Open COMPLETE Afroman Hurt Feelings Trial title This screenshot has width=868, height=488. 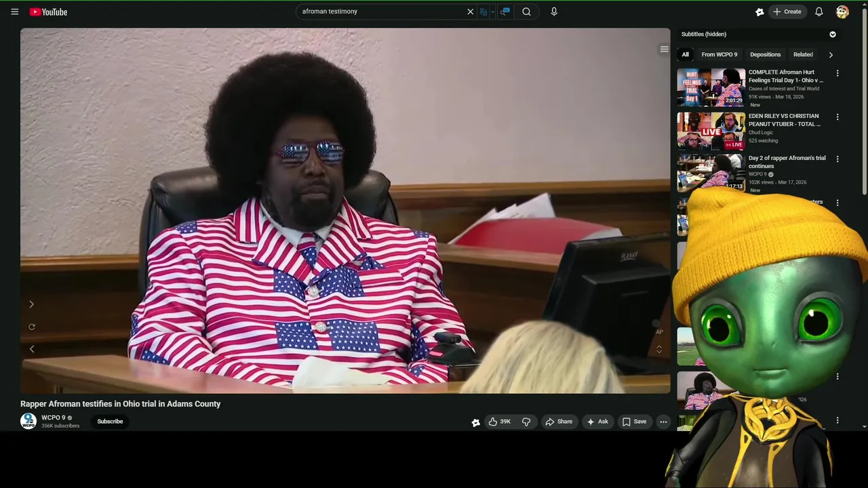[786, 76]
